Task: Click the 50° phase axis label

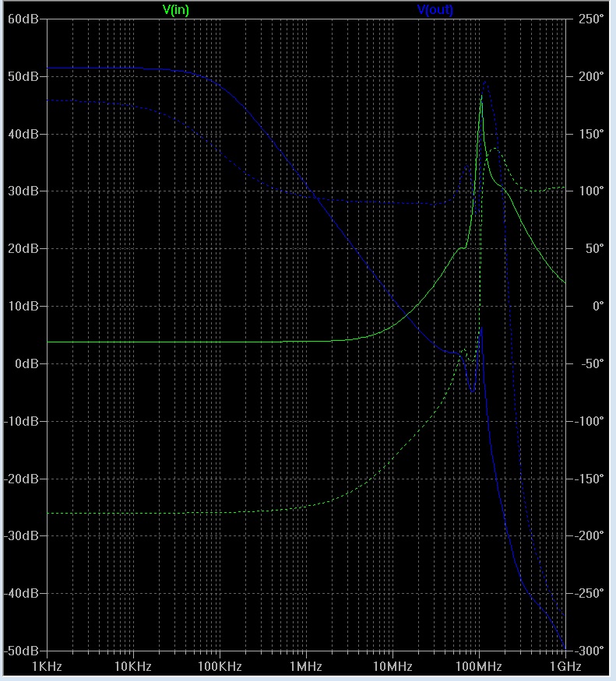Action: coord(595,248)
